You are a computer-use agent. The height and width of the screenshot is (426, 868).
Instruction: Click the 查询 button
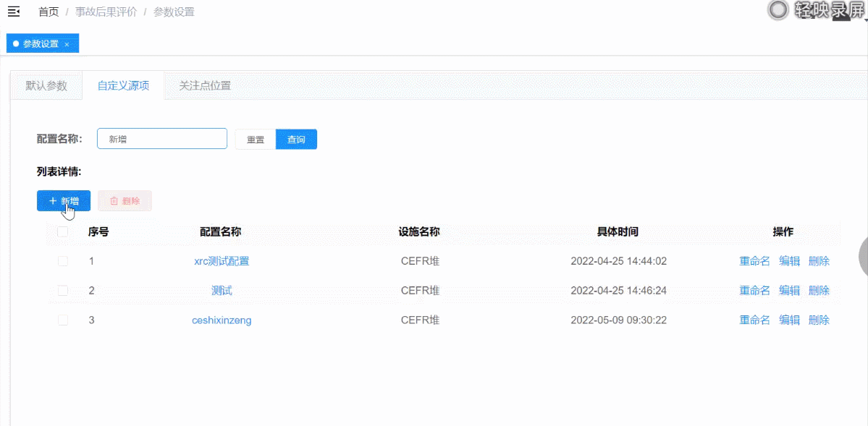click(296, 140)
